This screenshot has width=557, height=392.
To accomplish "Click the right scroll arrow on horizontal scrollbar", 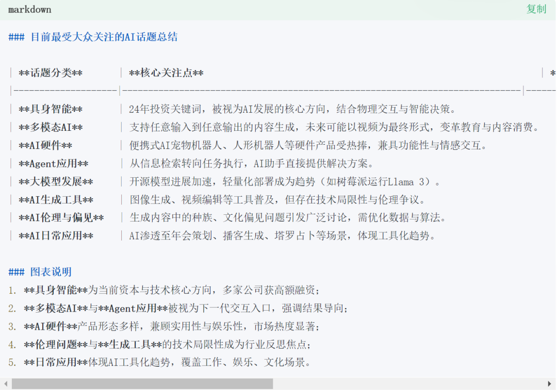I will [x=549, y=384].
